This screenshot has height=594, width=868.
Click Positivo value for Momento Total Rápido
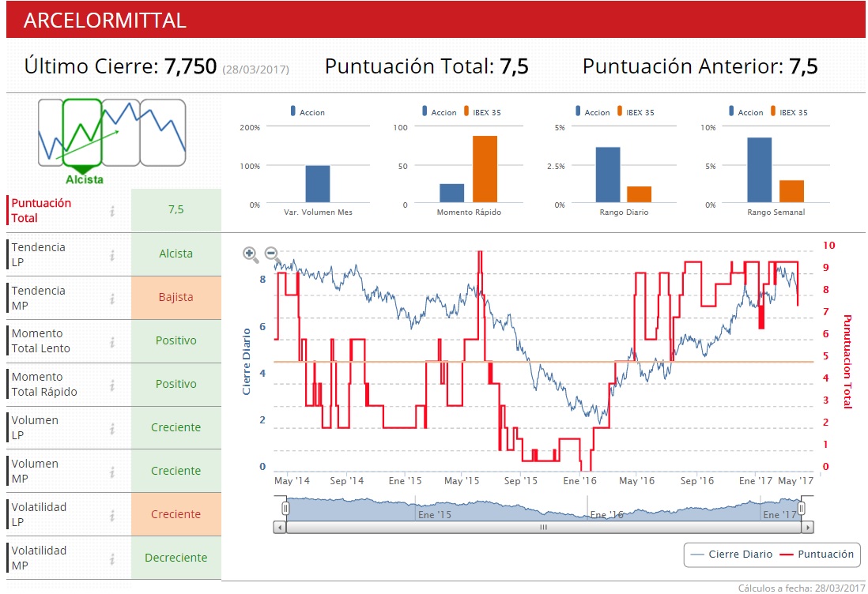(176, 385)
